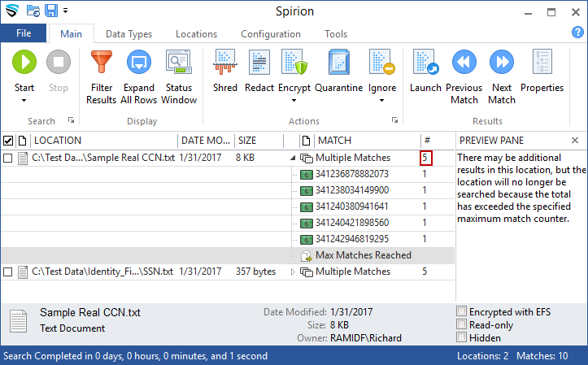Open the Locations ribbon tab
This screenshot has width=588, height=365.
(196, 34)
